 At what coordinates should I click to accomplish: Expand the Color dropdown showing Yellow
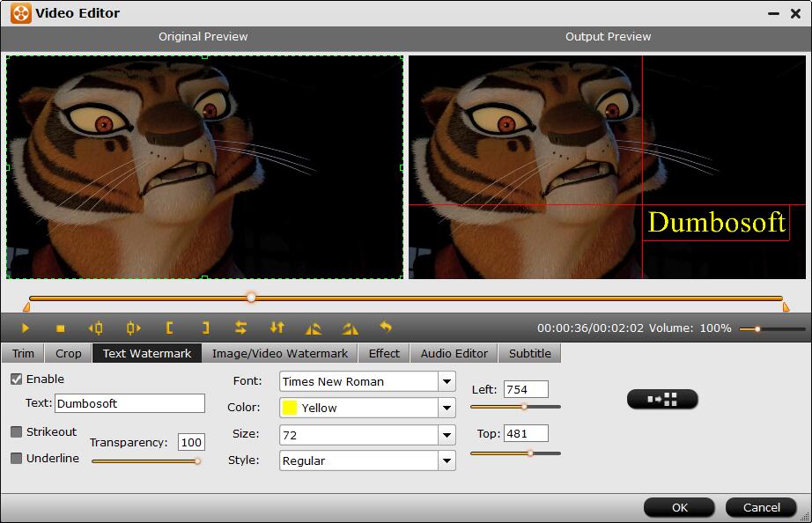pos(447,409)
